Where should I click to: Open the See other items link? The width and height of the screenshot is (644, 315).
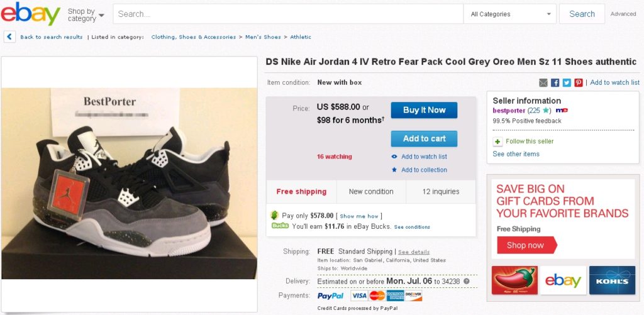tap(516, 154)
